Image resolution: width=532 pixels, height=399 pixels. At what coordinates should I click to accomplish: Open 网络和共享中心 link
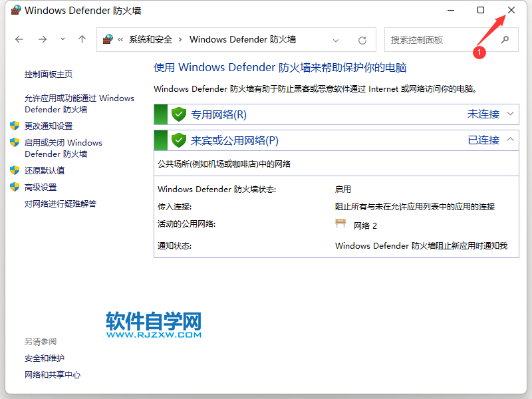pos(53,374)
